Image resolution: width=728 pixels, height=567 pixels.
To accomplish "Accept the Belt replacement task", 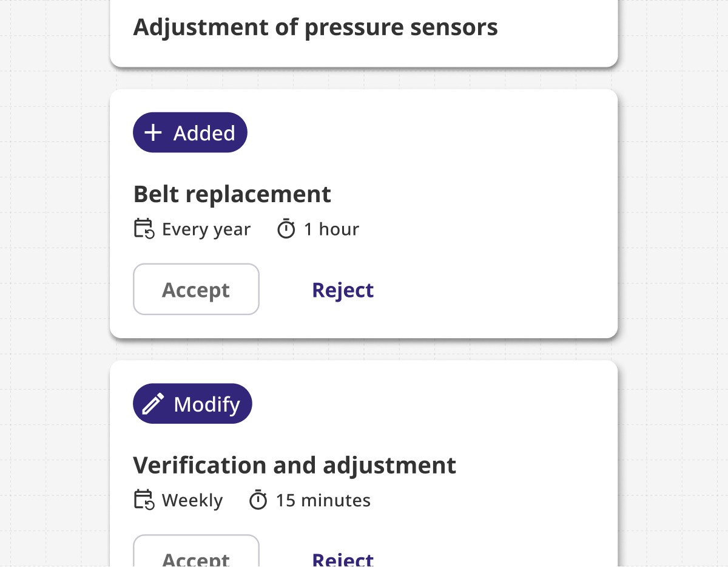I will coord(196,290).
